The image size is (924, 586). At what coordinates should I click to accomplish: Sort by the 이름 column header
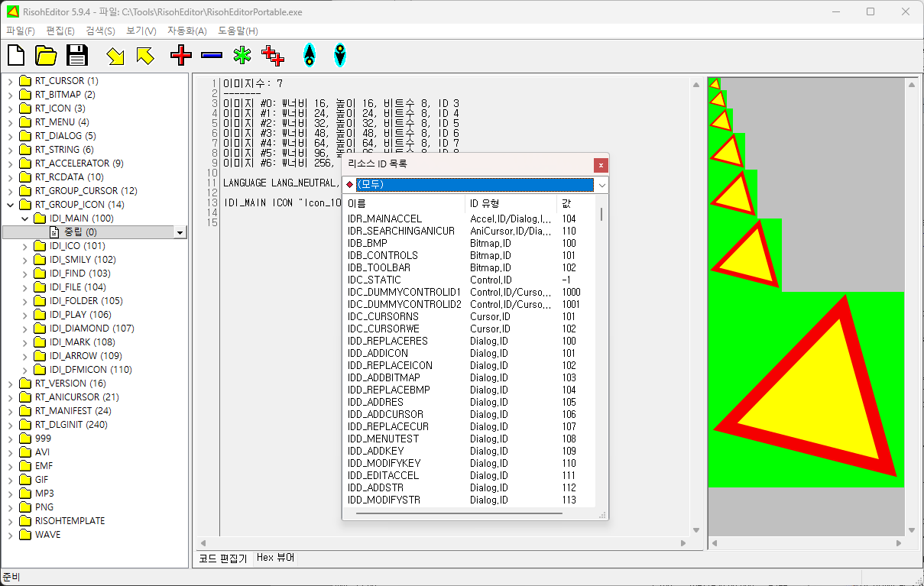click(x=404, y=203)
